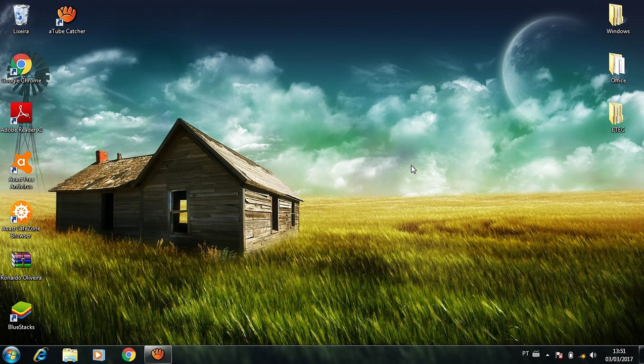Screen dimensions: 644x364
Task: Click the battery power tray icon
Action: coord(571,355)
